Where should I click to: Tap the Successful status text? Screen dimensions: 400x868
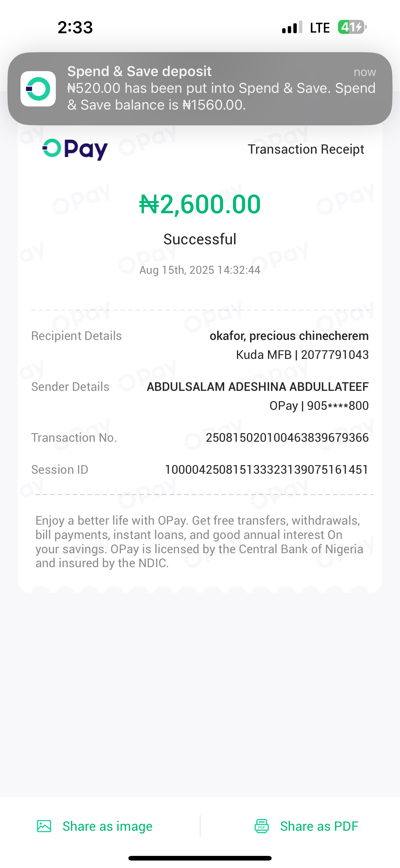pyautogui.click(x=200, y=239)
